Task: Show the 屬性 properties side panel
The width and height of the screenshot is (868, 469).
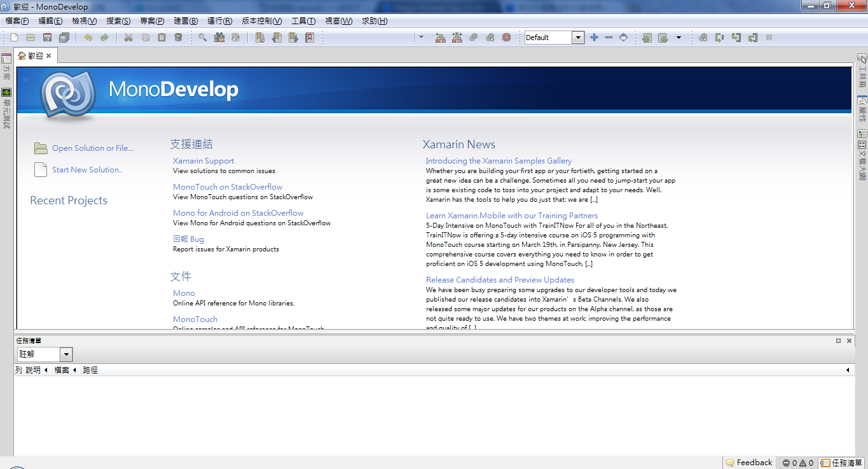Action: [x=862, y=109]
